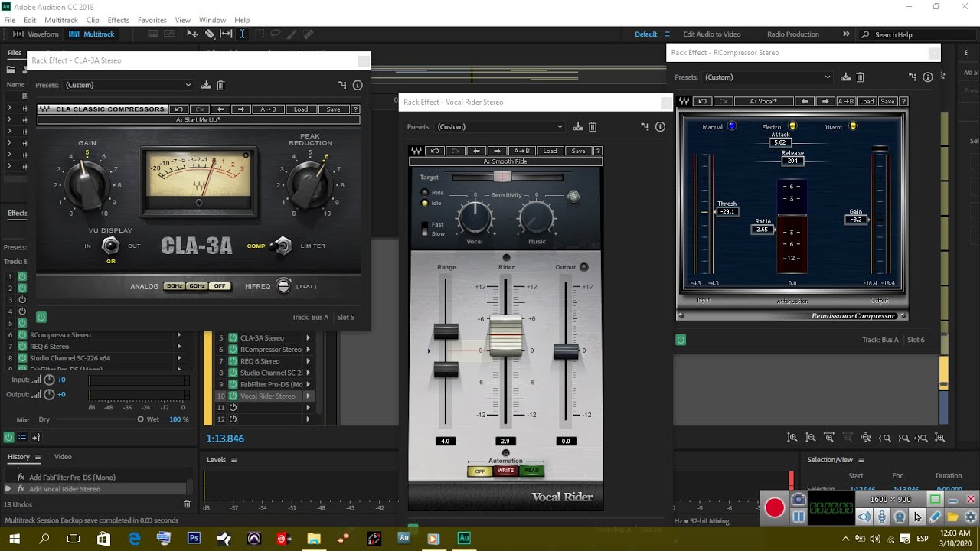Expand arrow for empty slot 12
Viewport: 980px width, 551px height.
[x=309, y=419]
